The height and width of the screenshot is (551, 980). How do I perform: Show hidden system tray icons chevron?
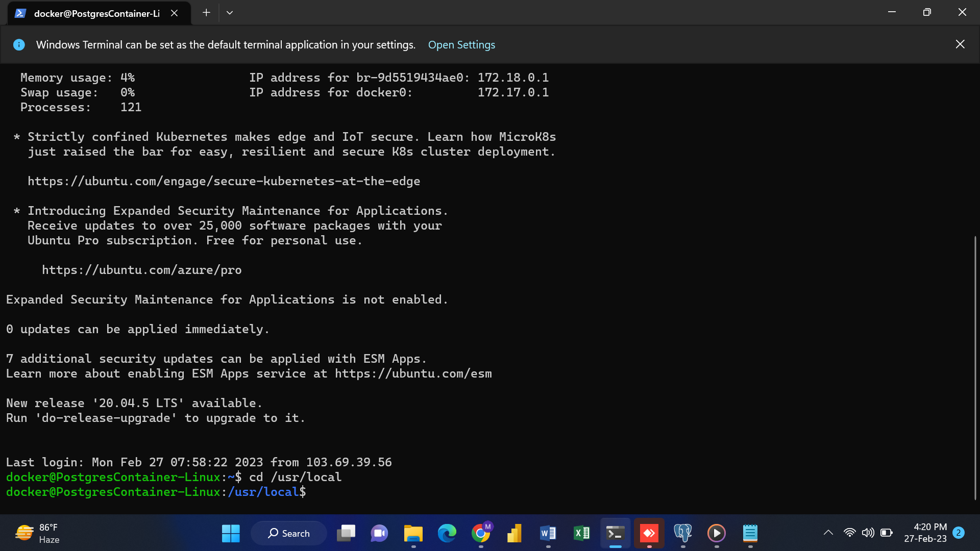click(828, 533)
